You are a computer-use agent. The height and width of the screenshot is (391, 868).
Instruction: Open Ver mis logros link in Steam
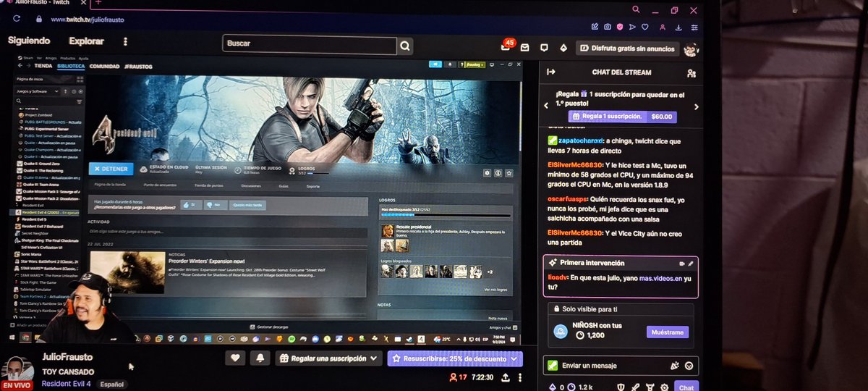point(495,290)
